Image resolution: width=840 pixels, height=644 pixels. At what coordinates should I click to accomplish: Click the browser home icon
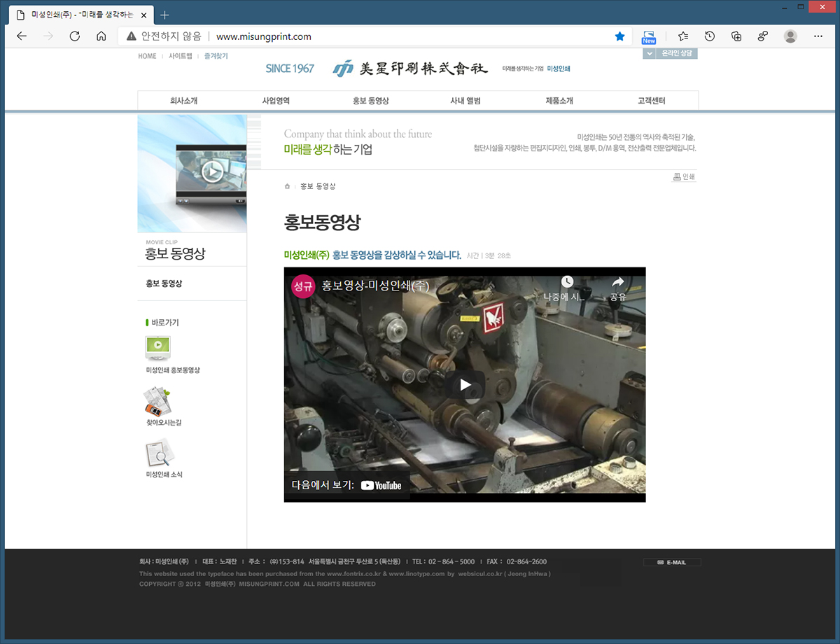pos(101,36)
